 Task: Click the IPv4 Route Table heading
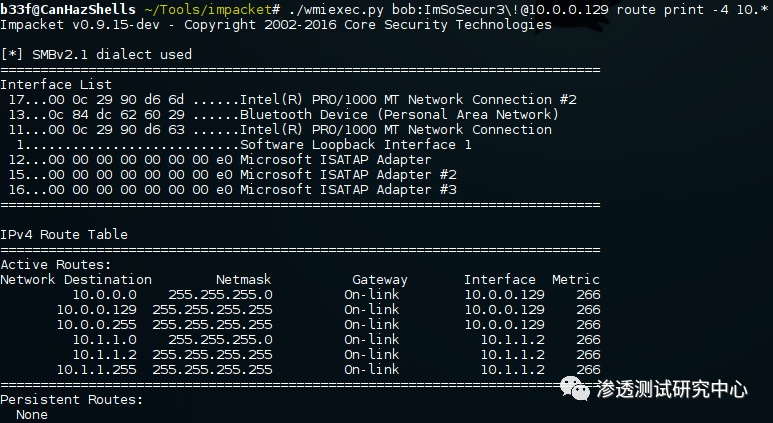point(64,234)
